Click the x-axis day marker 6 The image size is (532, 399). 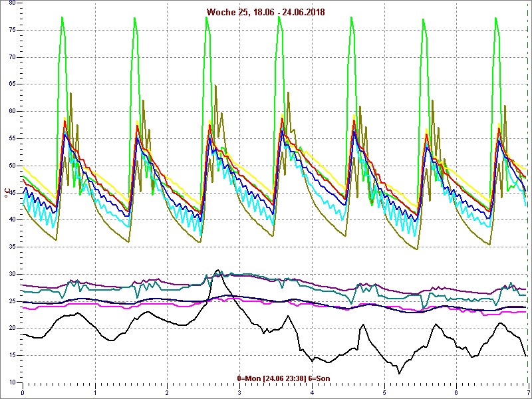[456, 392]
